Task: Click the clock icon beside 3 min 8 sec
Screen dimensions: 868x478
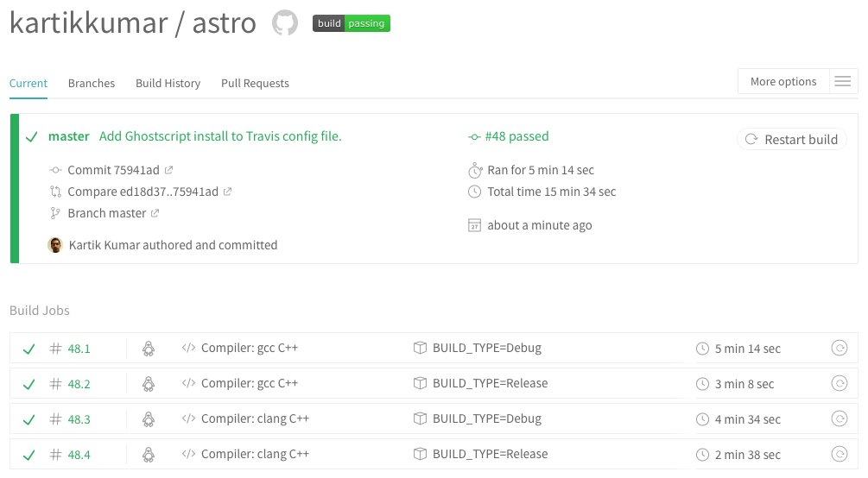Action: [x=702, y=384]
